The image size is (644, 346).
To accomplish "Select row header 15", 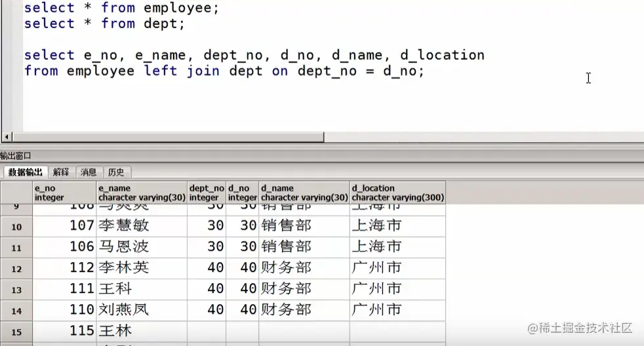I will (x=16, y=332).
